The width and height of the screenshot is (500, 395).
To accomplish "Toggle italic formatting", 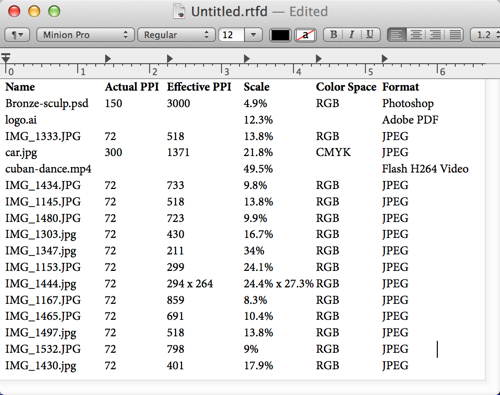I will pyautogui.click(x=351, y=35).
